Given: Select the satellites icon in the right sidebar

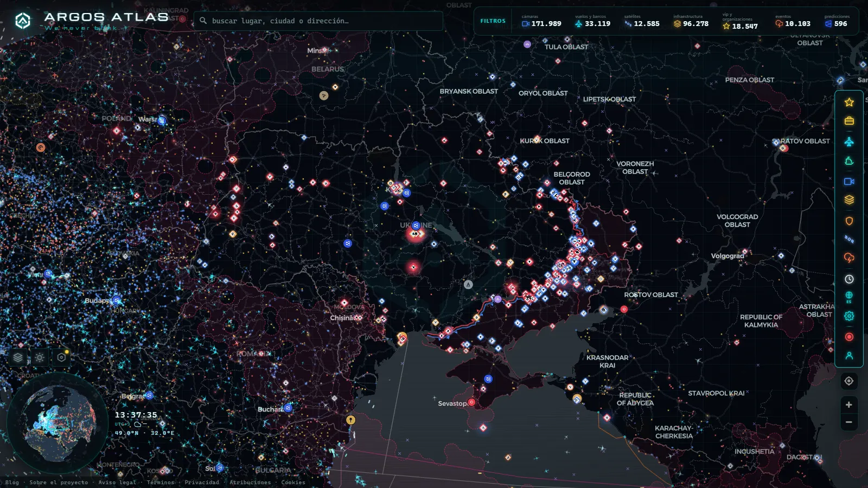Looking at the screenshot, I should point(849,239).
